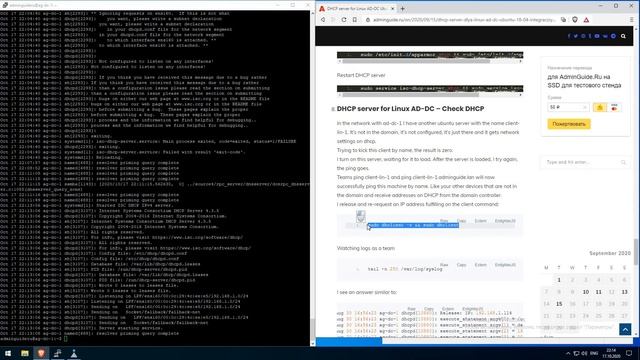The height and width of the screenshot is (360, 640).
Task: Open calendar date 10 in September 2020
Action: [586, 292]
